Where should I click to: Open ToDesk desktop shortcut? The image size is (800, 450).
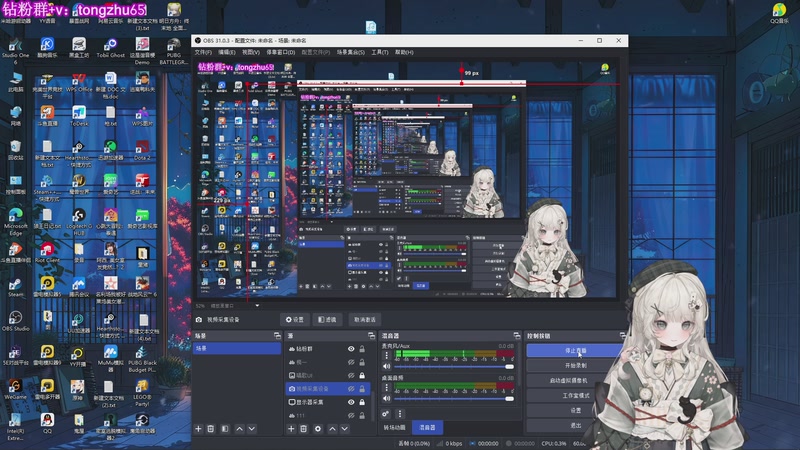(79, 116)
